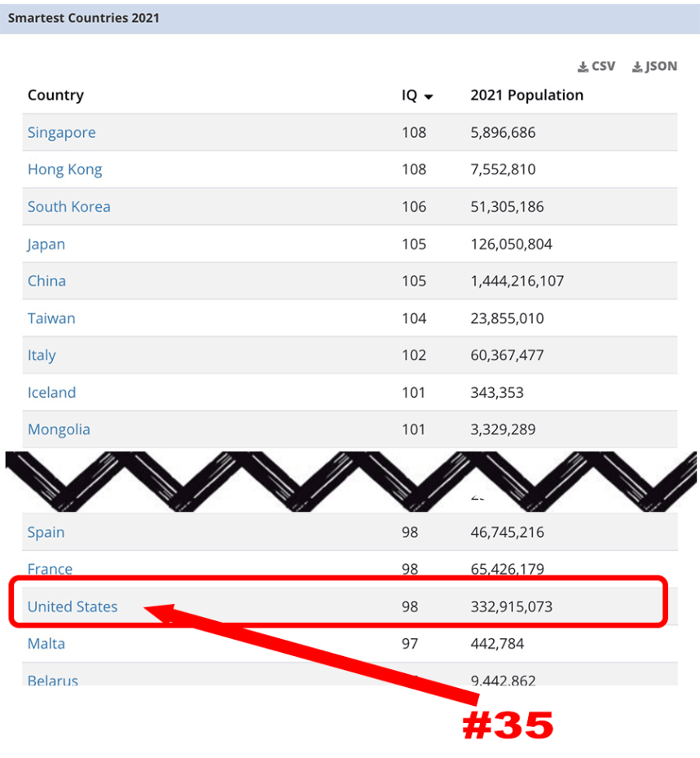Open the Singapore country page
700x758 pixels.
pyautogui.click(x=61, y=132)
